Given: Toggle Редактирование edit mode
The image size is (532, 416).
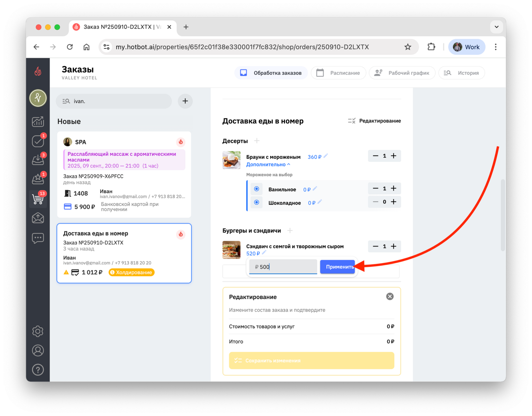Looking at the screenshot, I should point(374,121).
